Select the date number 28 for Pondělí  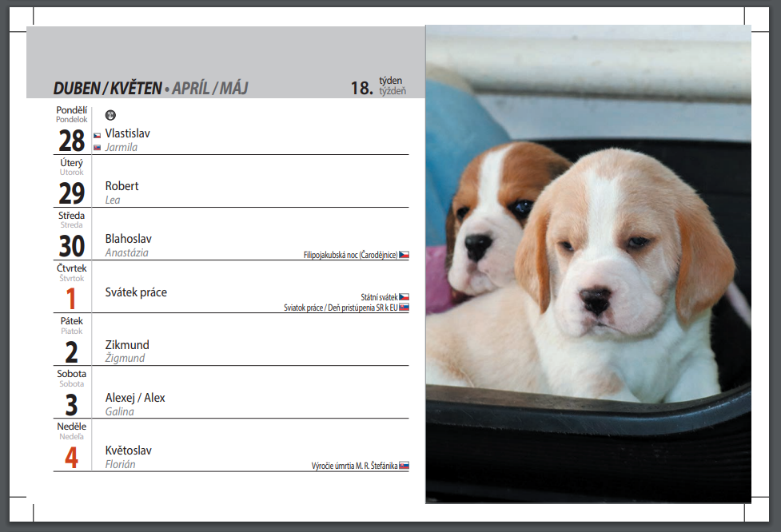coord(71,141)
